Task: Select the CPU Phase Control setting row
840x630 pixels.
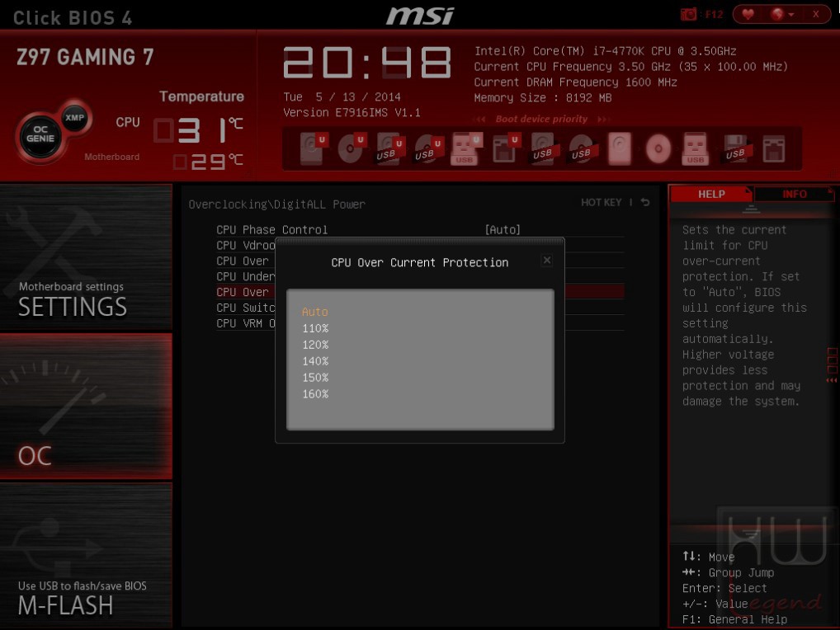Action: pos(420,229)
